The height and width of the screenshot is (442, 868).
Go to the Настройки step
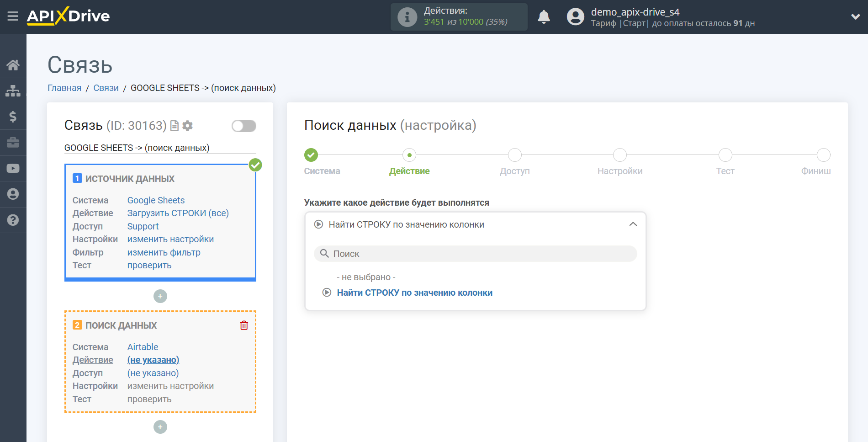[620, 155]
